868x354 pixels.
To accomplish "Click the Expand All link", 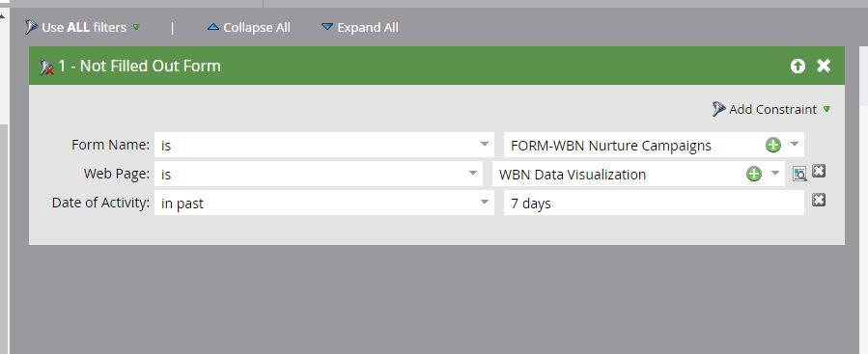I will pyautogui.click(x=368, y=28).
